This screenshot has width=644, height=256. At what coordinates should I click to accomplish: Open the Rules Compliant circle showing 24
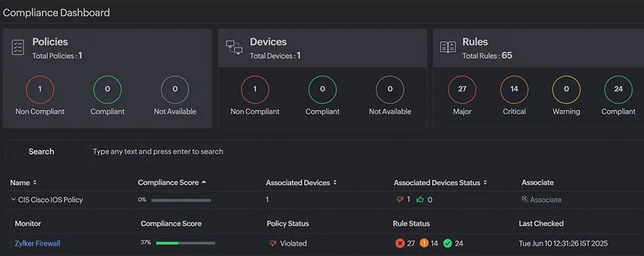click(x=618, y=89)
